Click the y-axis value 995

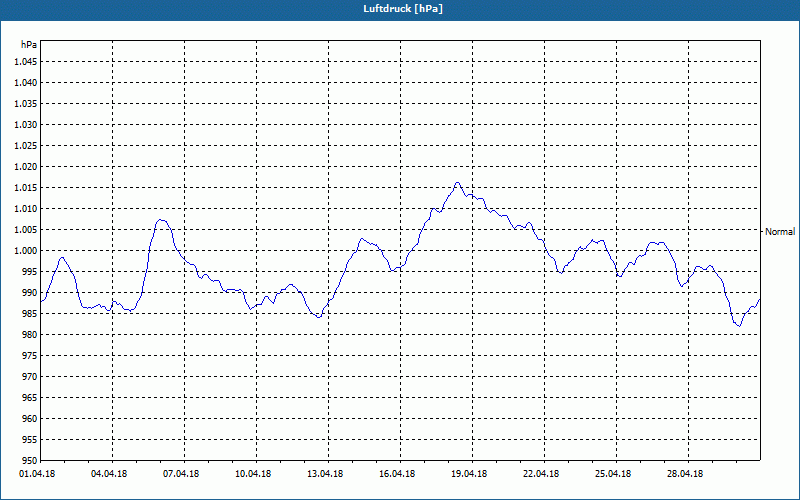(30, 271)
